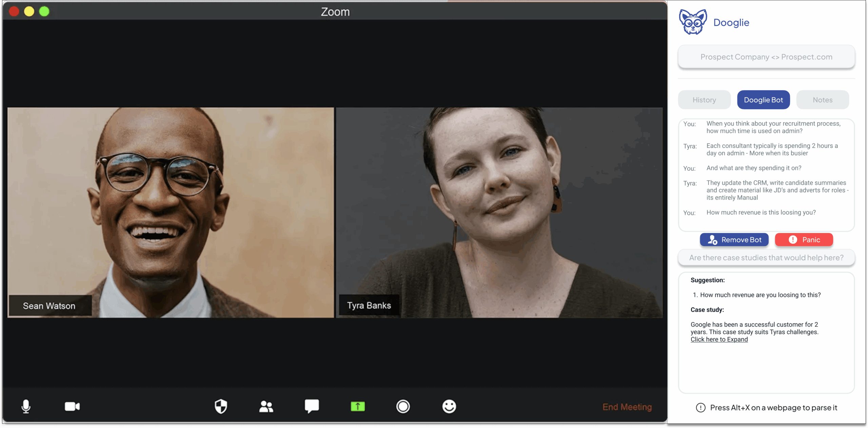This screenshot has height=428, width=868.
Task: Click the case studies question field
Action: pos(766,258)
